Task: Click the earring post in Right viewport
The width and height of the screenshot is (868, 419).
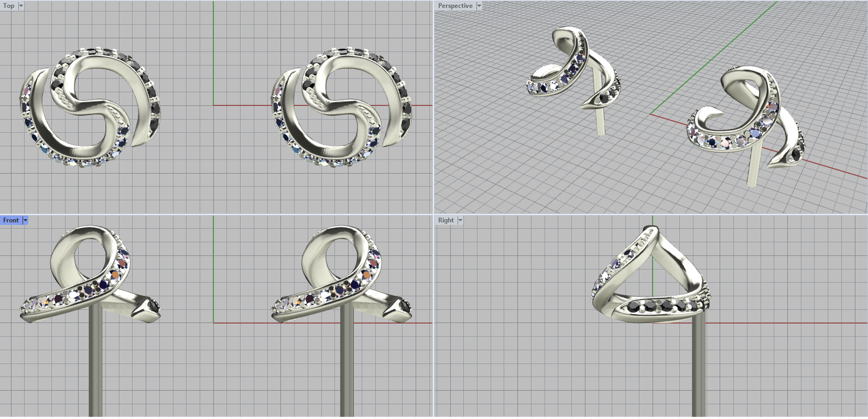Action: (699, 369)
